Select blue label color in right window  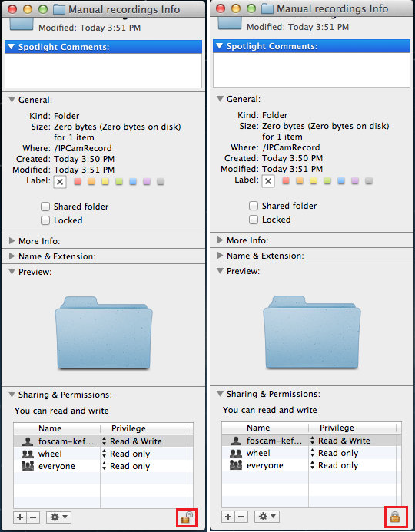[x=341, y=181]
